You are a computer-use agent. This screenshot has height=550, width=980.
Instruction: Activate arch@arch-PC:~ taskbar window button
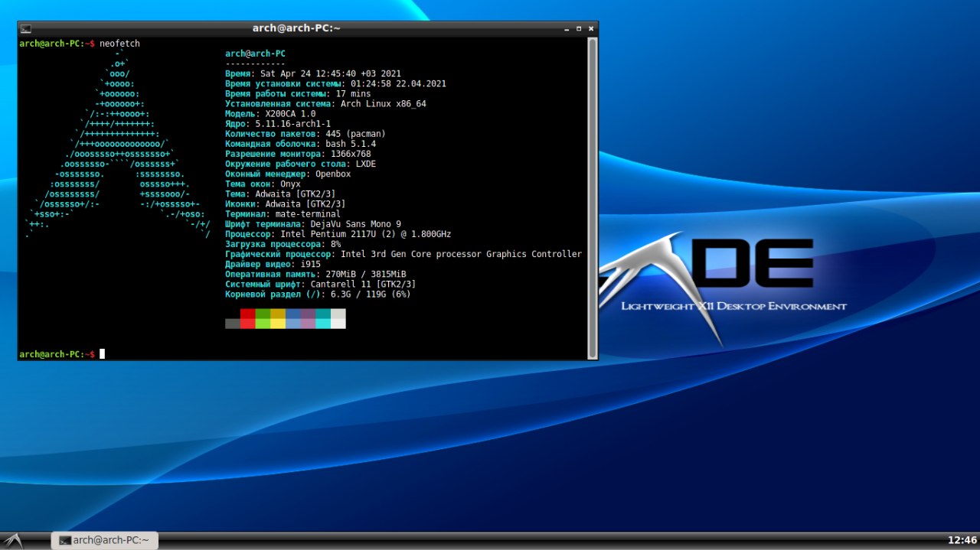pos(104,540)
